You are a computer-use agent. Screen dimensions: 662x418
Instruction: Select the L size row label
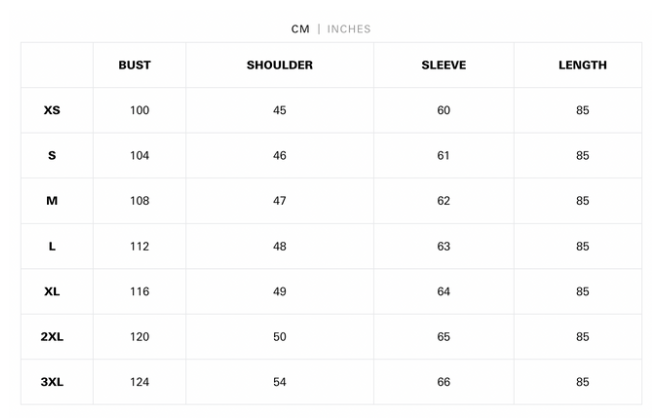52,247
